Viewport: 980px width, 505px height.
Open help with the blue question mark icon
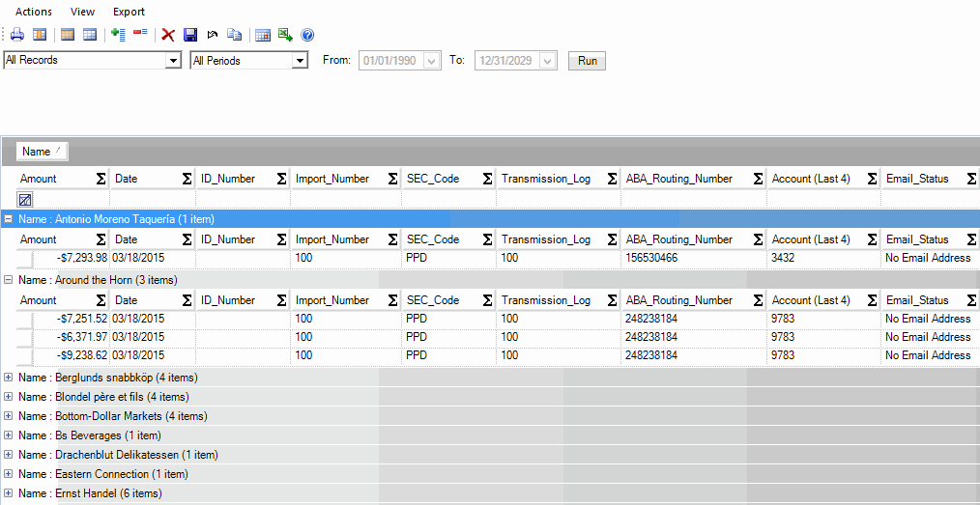pyautogui.click(x=307, y=35)
